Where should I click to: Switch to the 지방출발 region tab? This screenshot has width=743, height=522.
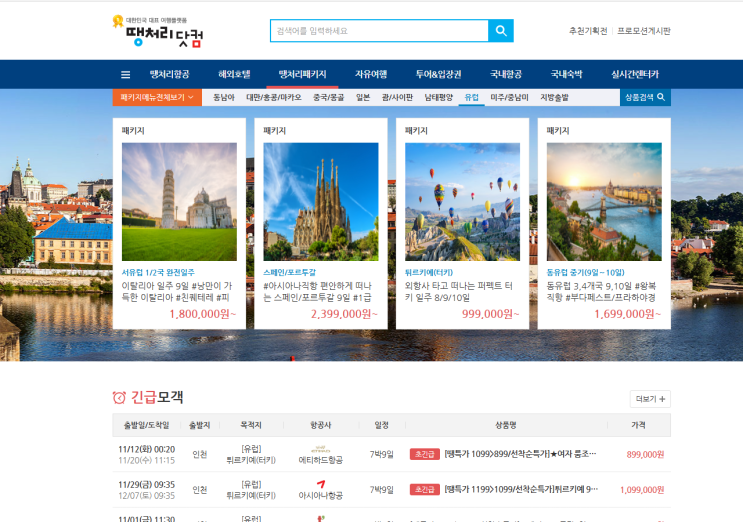[554, 97]
